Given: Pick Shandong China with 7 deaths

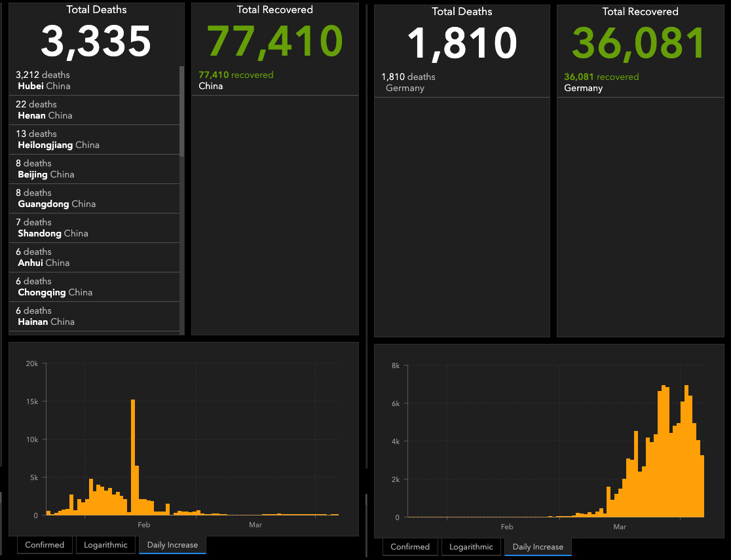Looking at the screenshot, I should coord(94,228).
